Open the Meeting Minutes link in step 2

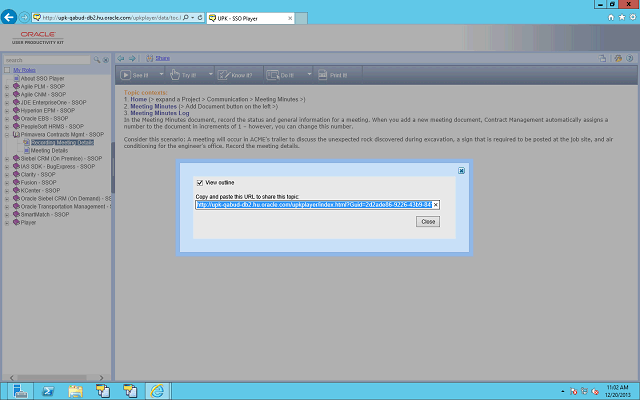[153, 106]
